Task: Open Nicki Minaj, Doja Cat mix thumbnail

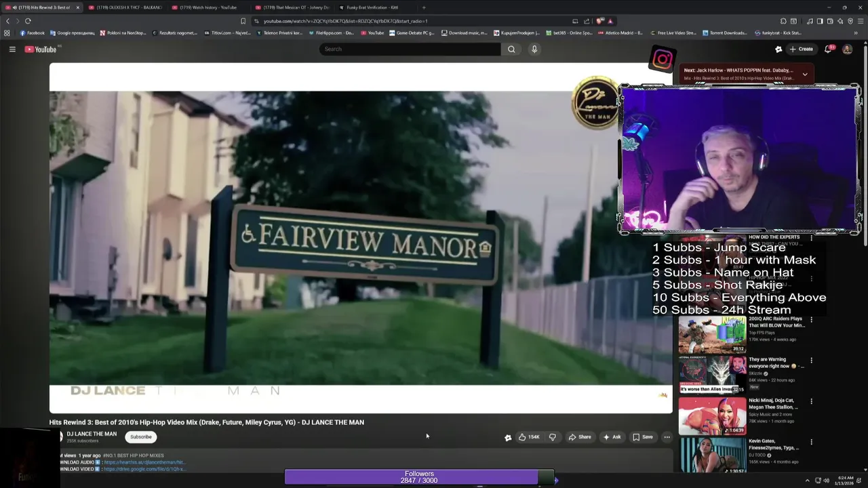Action: 712,415
